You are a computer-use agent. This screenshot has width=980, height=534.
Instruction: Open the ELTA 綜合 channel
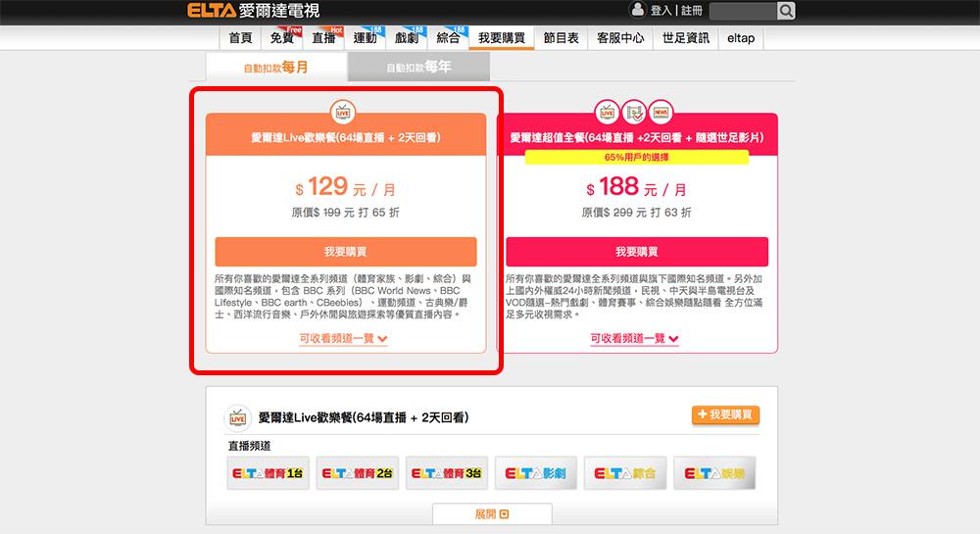(x=625, y=473)
